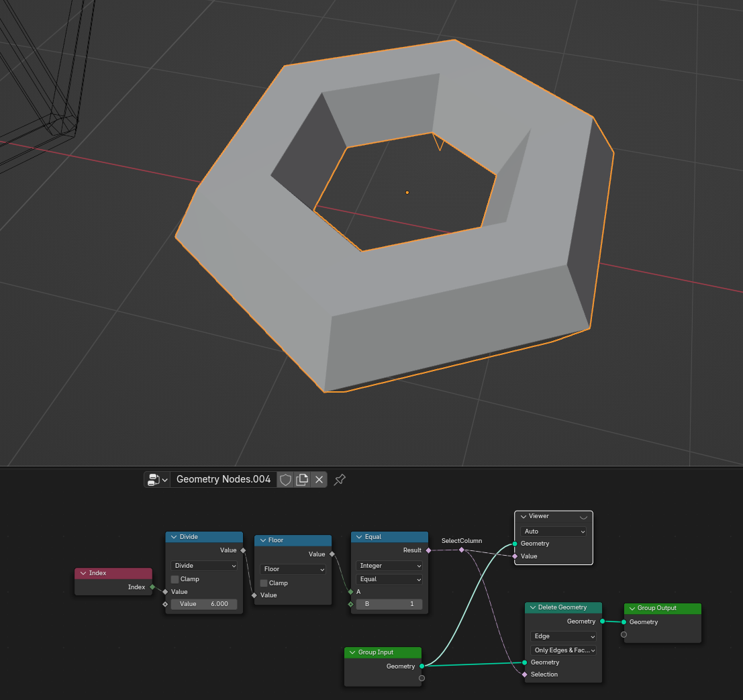Open the Viewer node options icon in its header

[x=583, y=517]
